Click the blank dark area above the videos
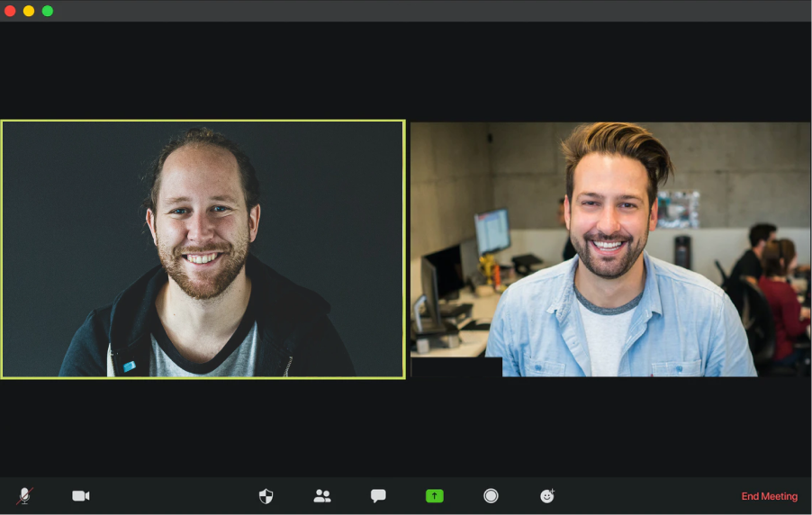 pyautogui.click(x=405, y=72)
